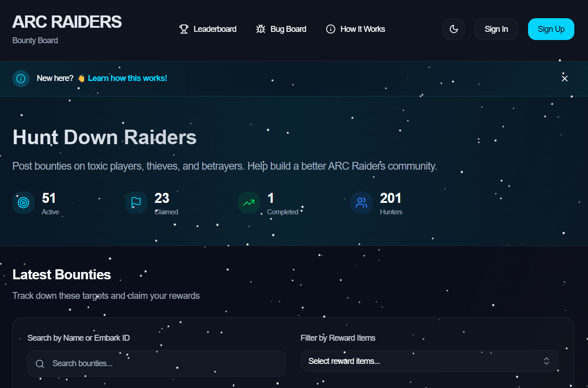Follow the 'Learn how this works!' link
Screen dimensions: 588x388
tap(128, 78)
